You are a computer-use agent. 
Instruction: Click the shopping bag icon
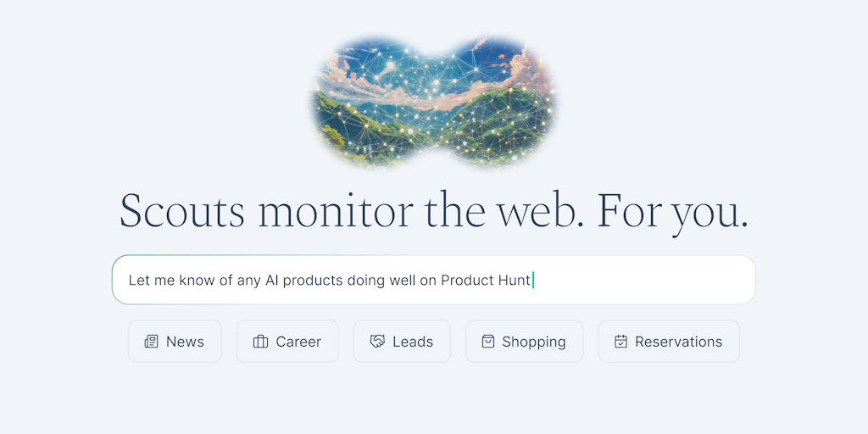(x=488, y=342)
